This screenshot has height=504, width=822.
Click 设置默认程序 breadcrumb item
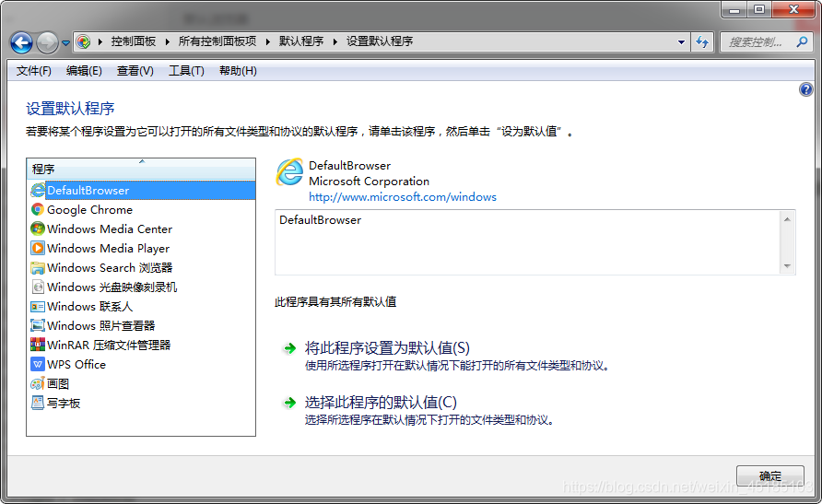pos(380,41)
